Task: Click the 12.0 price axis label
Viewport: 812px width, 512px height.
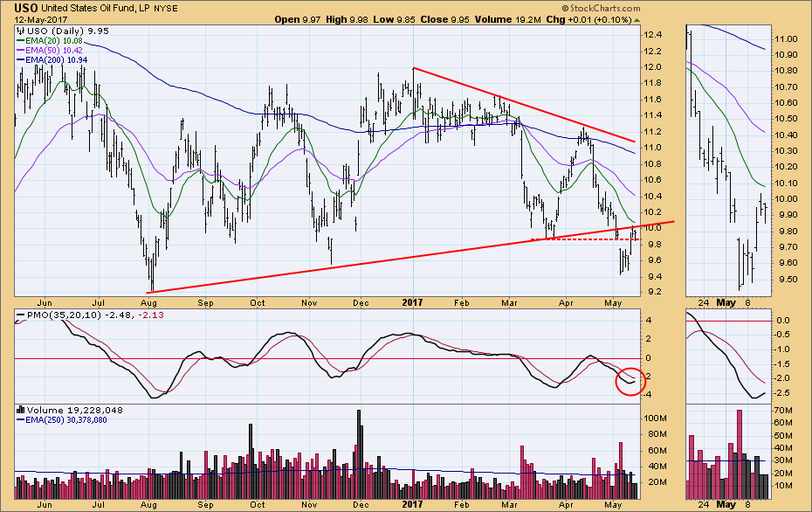Action: tap(652, 67)
